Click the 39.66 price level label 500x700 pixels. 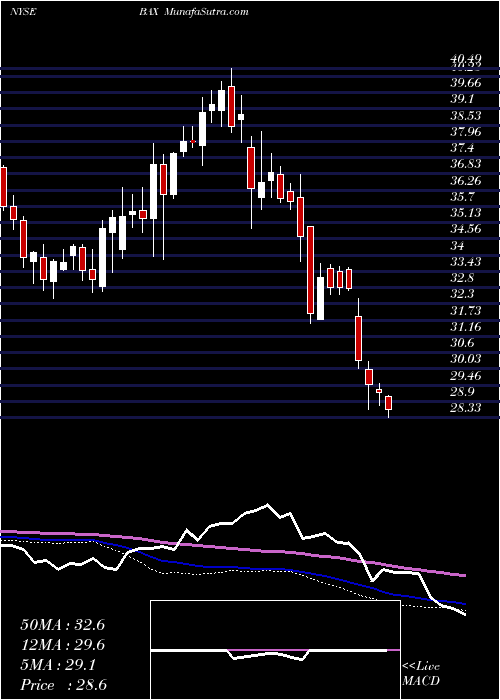[x=466, y=83]
